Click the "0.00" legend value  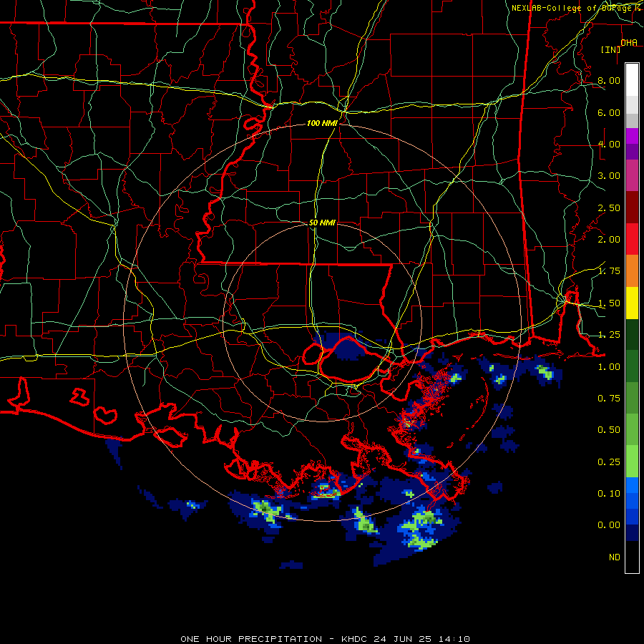(x=609, y=525)
